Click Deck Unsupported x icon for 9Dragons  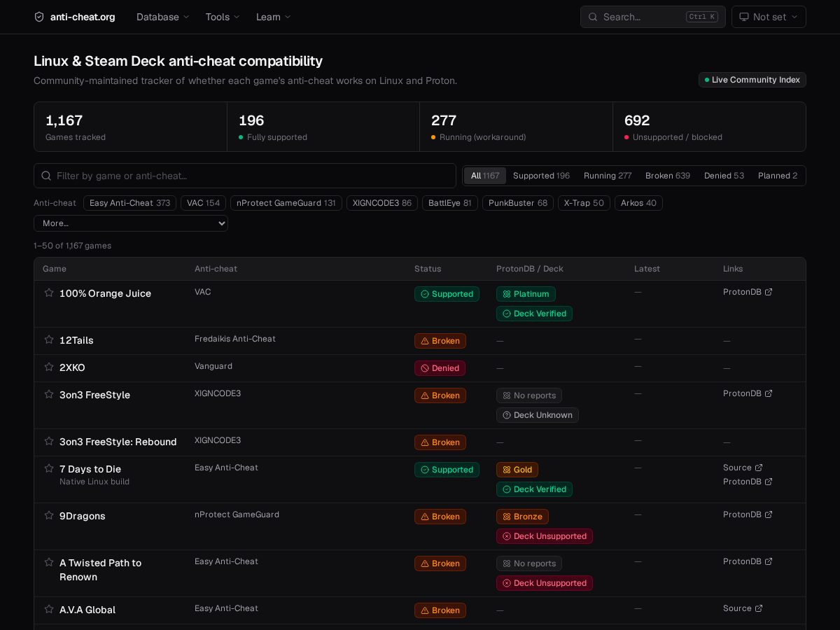[507, 536]
